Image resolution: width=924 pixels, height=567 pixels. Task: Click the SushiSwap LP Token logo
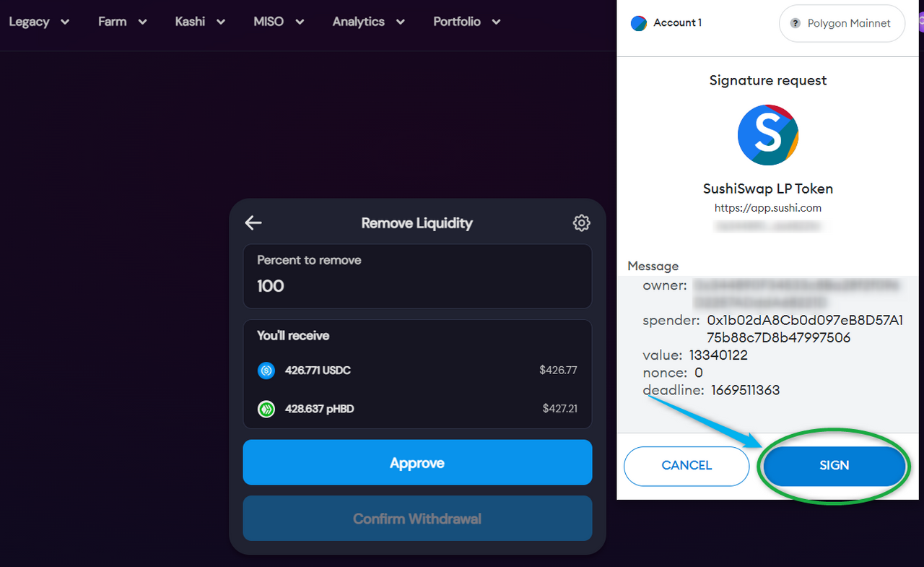coord(768,135)
